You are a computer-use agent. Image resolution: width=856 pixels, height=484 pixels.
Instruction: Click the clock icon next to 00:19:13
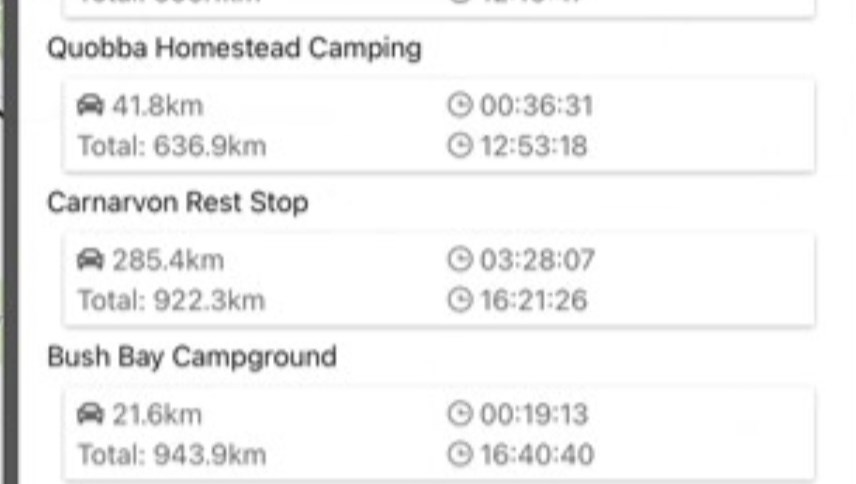coord(459,414)
